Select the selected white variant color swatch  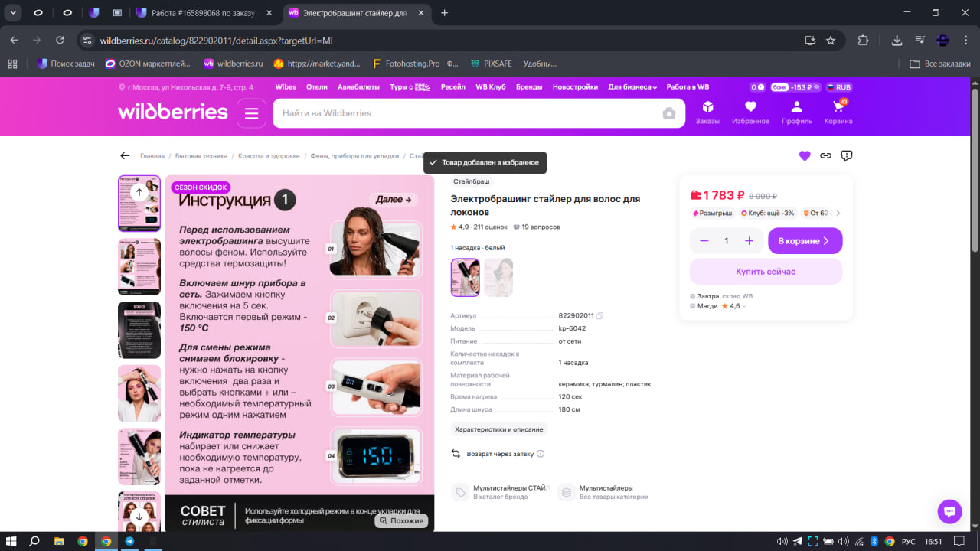click(465, 277)
